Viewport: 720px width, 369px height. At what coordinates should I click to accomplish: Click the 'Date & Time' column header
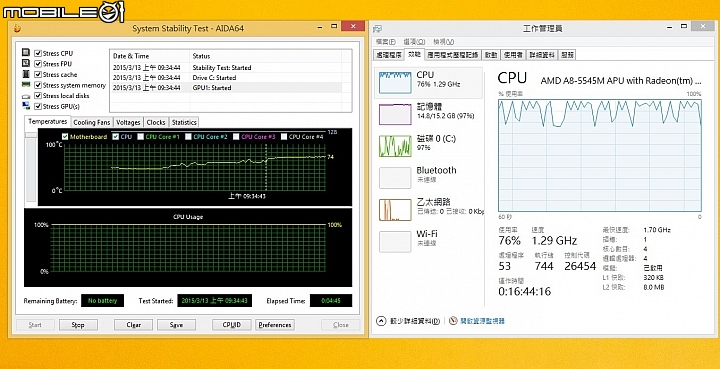150,56
